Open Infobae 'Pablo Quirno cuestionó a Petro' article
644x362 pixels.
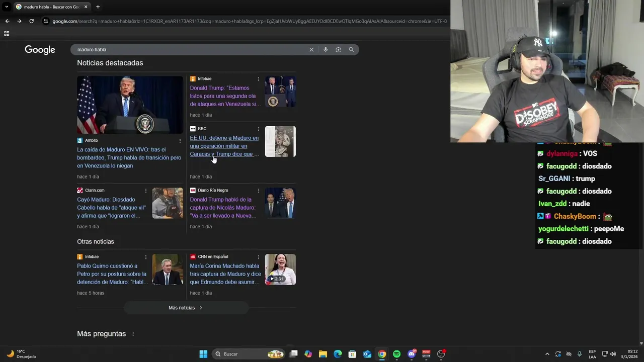point(112,274)
